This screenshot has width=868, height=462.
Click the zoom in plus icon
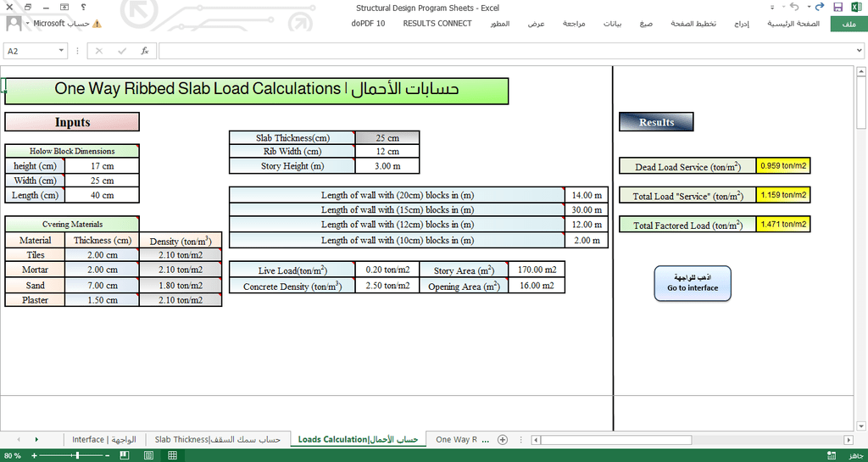(34, 455)
